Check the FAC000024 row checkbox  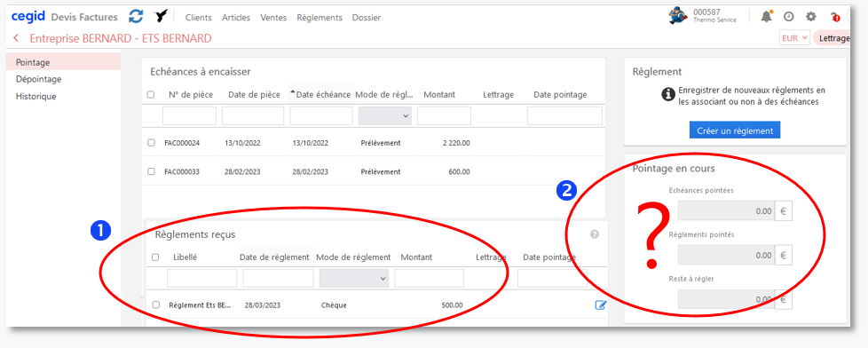click(151, 143)
